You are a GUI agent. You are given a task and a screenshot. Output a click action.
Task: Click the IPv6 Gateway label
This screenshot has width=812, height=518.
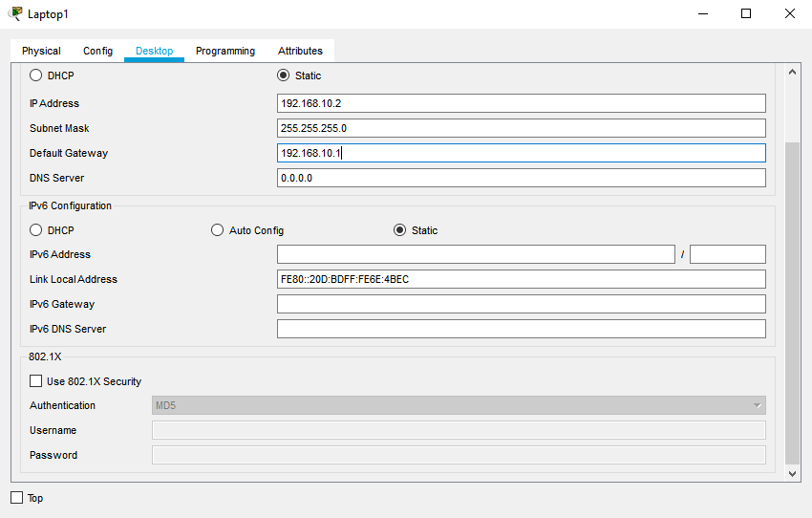click(62, 304)
